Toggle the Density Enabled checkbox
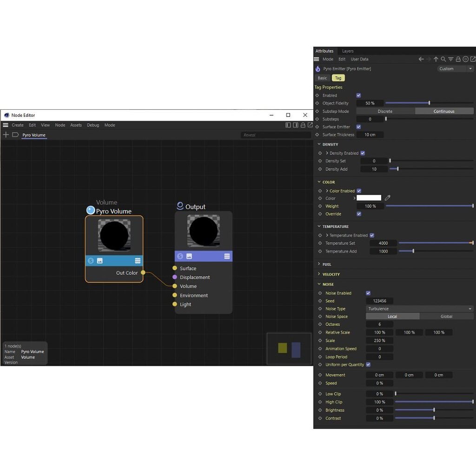Screen dimensions: 476x476 pos(363,153)
